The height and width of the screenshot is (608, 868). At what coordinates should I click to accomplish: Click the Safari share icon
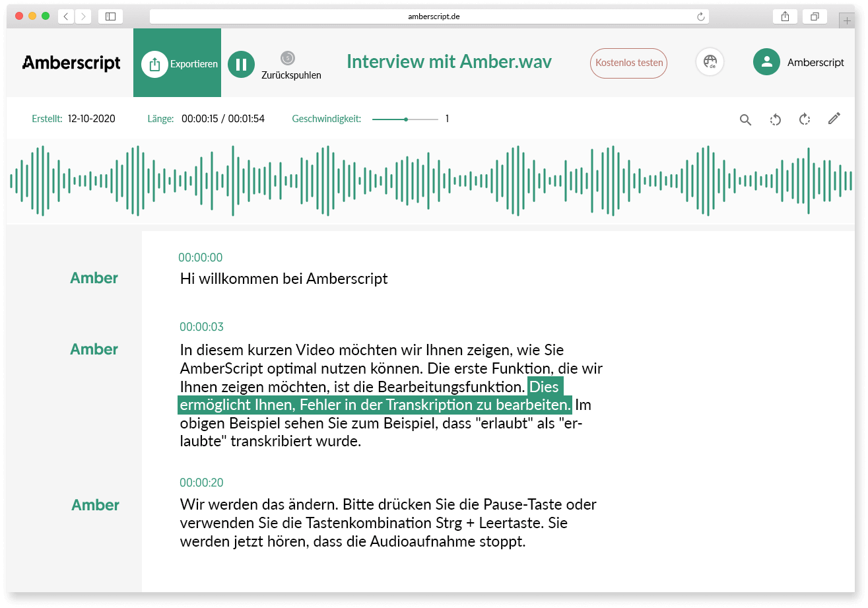[x=785, y=17]
